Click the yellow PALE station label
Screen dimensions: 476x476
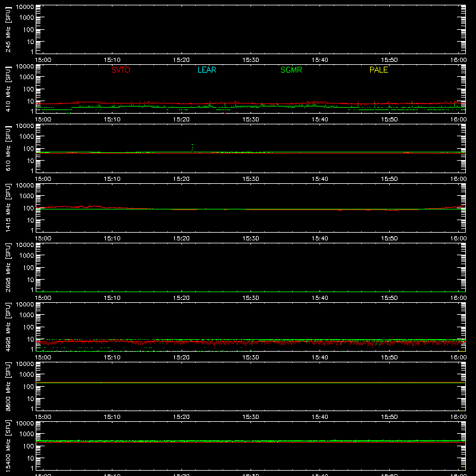[378, 70]
